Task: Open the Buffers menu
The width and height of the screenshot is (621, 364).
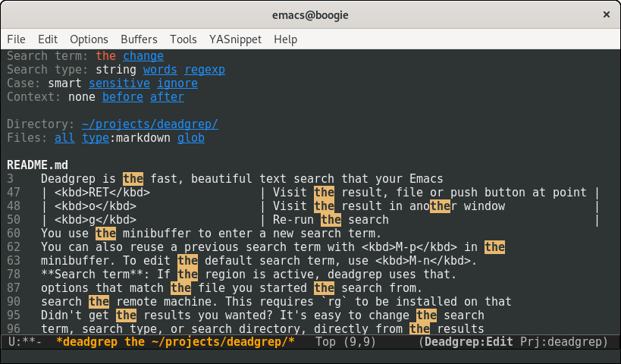Action: (139, 39)
